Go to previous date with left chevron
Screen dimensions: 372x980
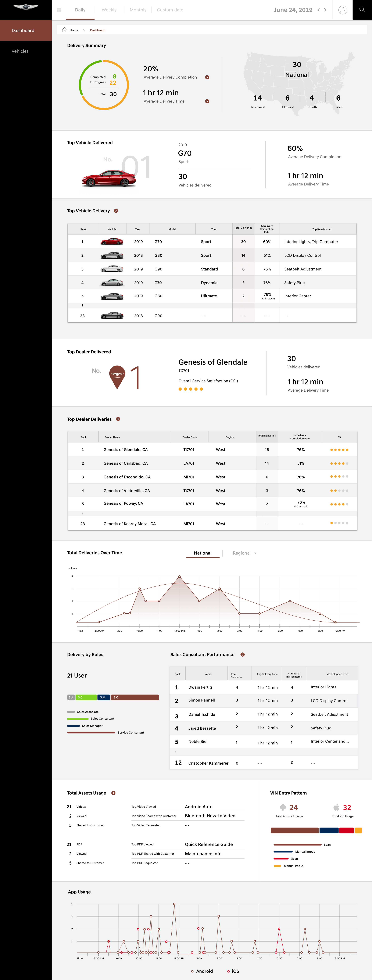[x=318, y=10]
